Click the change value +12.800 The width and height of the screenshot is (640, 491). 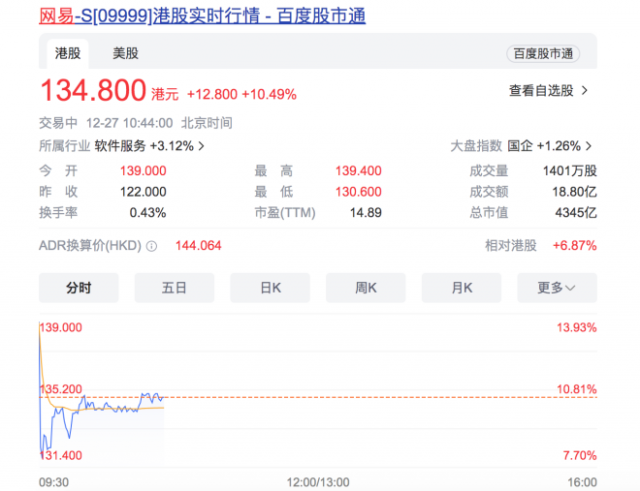click(x=212, y=94)
